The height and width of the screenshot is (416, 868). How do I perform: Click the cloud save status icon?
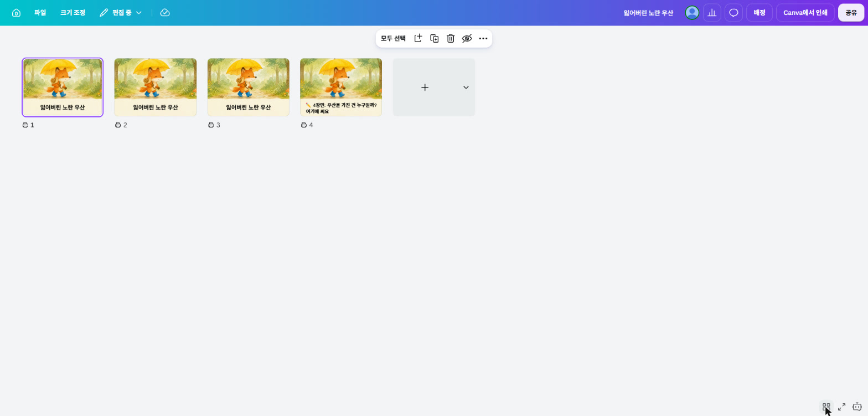165,13
